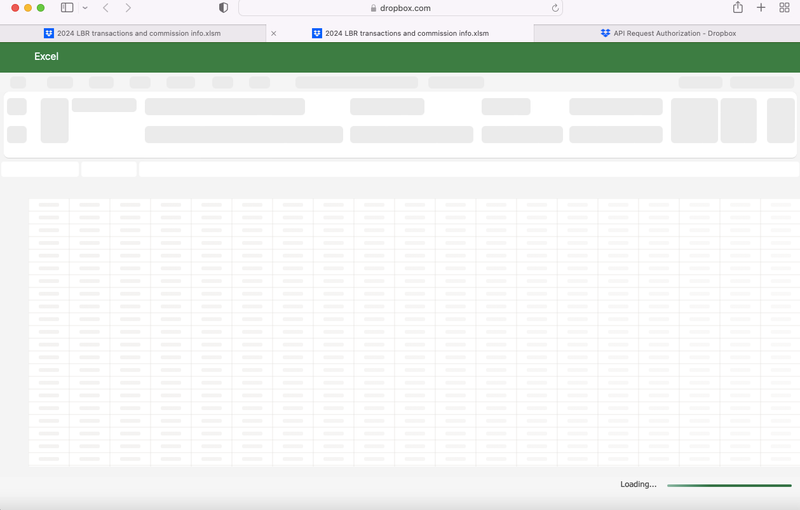Minimize the window with yellow button
The height and width of the screenshot is (510, 800).
(x=28, y=8)
